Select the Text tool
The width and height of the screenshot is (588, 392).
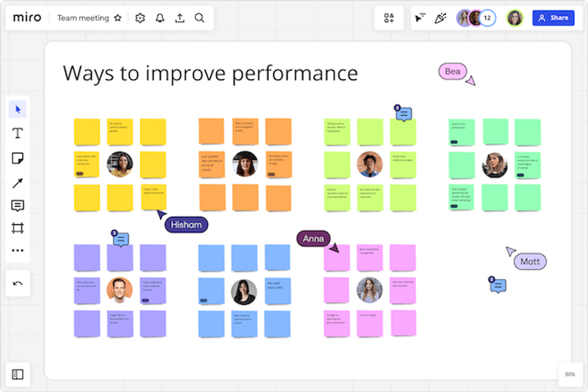[x=18, y=133]
